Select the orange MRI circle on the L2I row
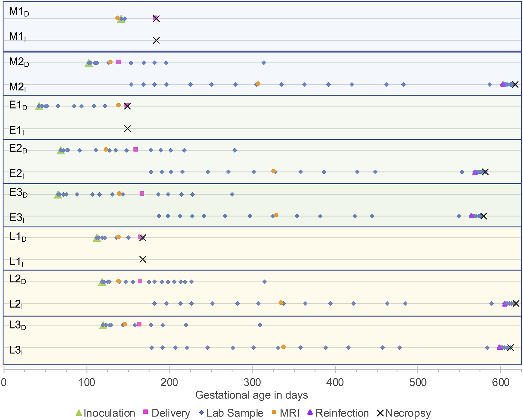 point(281,303)
